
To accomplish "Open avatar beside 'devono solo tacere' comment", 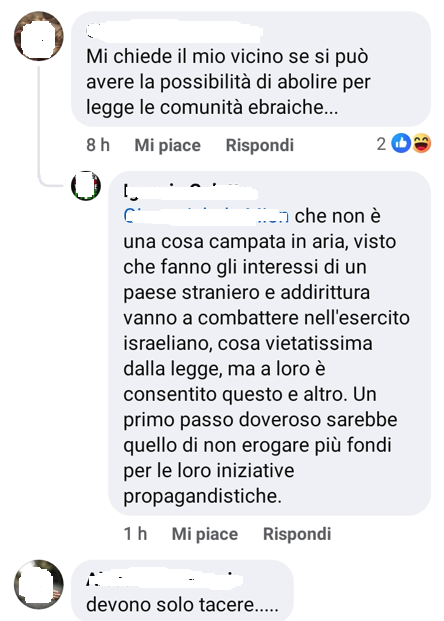I will click(39, 585).
